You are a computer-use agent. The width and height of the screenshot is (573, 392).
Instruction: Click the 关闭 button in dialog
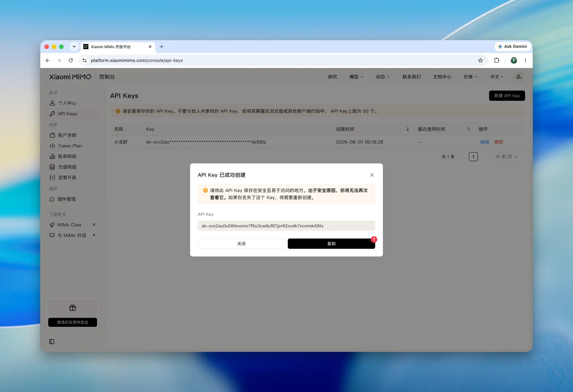tap(241, 244)
